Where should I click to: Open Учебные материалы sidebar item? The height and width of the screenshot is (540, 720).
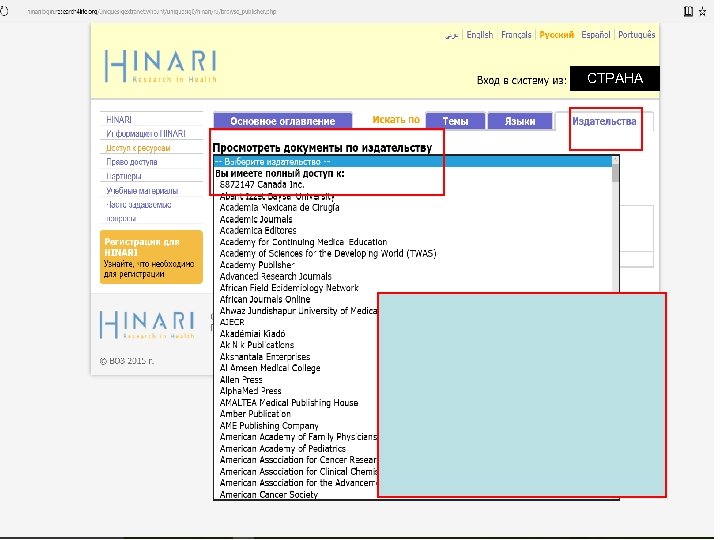point(142,191)
